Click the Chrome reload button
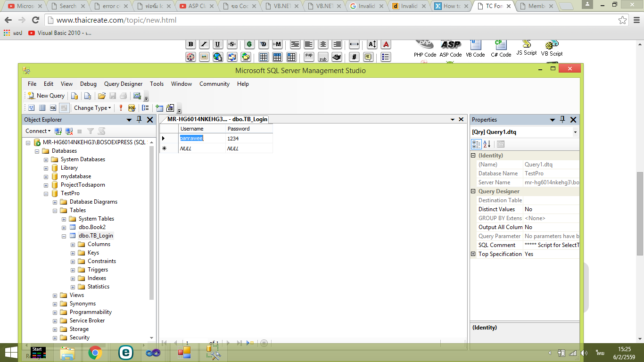 pyautogui.click(x=35, y=20)
